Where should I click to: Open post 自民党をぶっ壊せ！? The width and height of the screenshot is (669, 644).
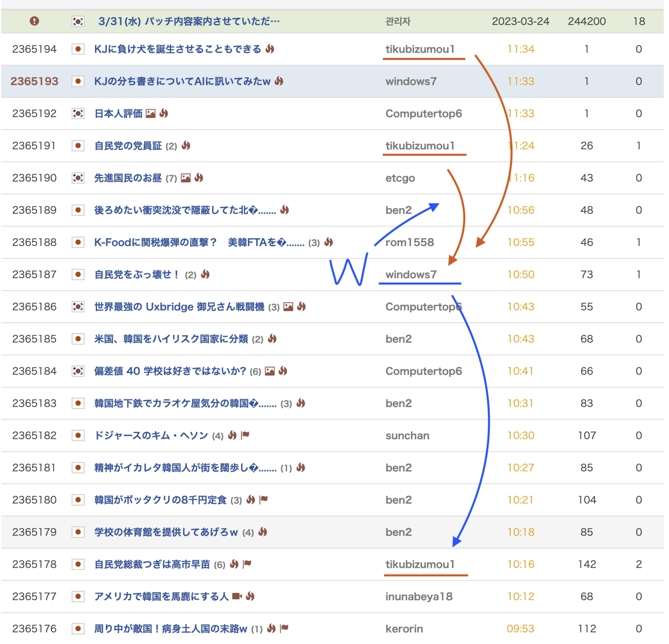[137, 274]
